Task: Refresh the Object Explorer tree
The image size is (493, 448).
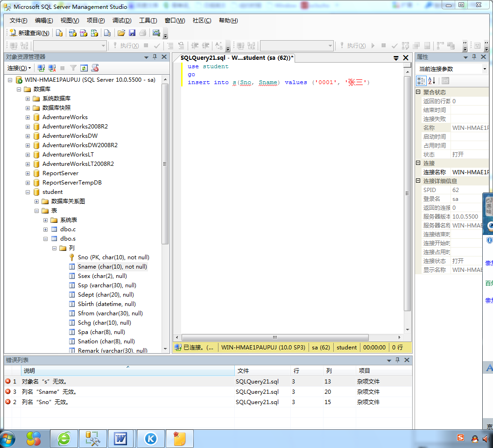Action: tap(84, 68)
